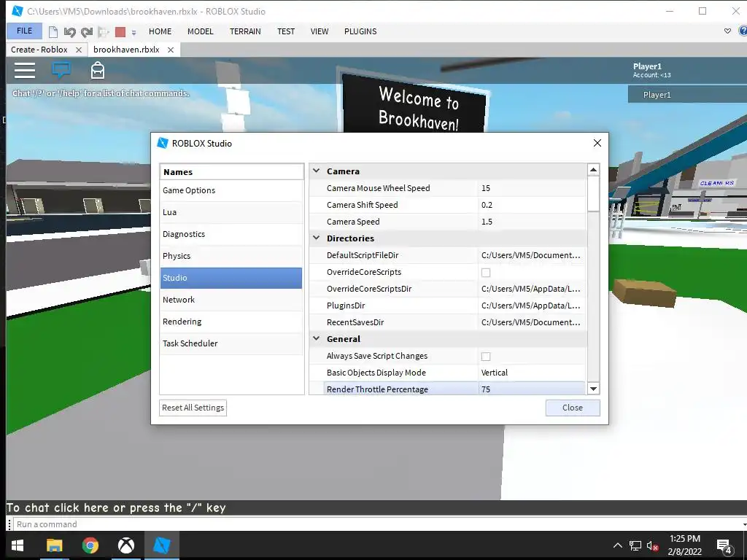The width and height of the screenshot is (747, 560).
Task: Collapse the Directories settings section
Action: (317, 238)
